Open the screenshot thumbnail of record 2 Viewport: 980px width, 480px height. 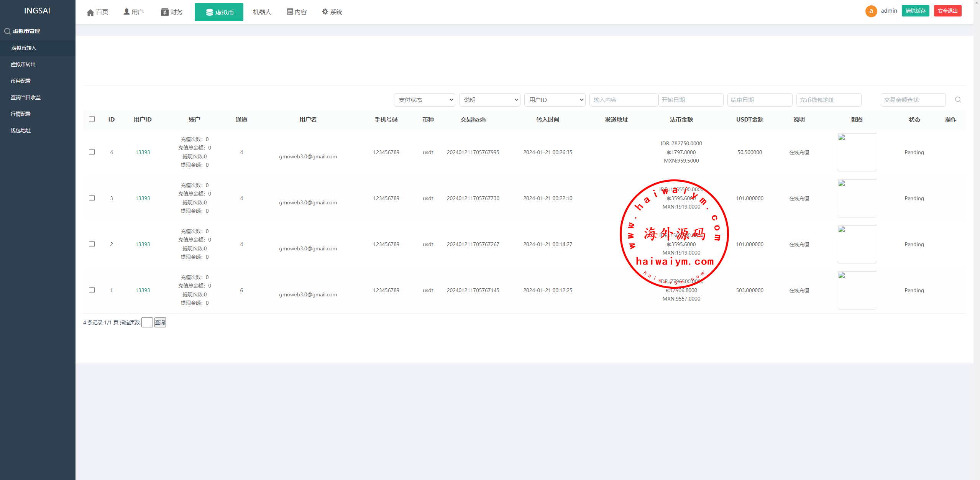857,244
